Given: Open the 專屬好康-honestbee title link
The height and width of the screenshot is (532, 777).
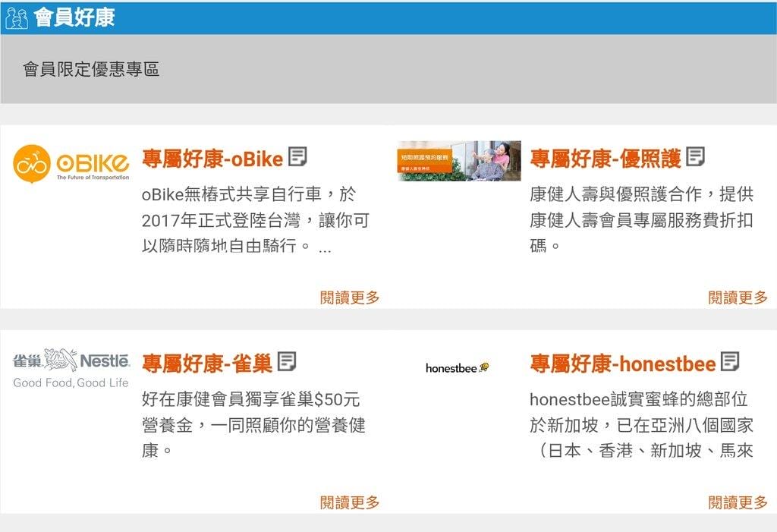Looking at the screenshot, I should [623, 364].
